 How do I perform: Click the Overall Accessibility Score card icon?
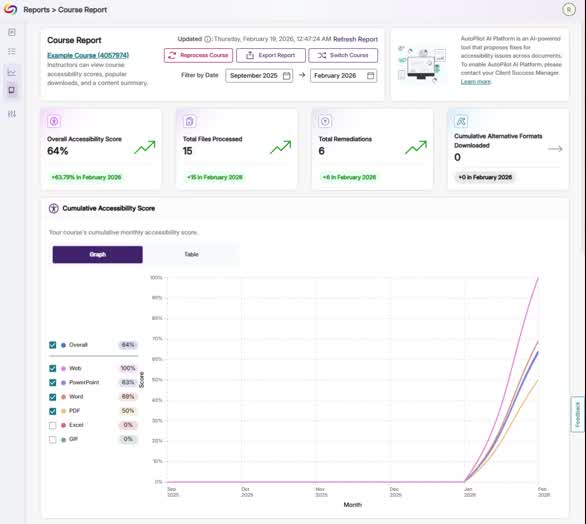54,121
